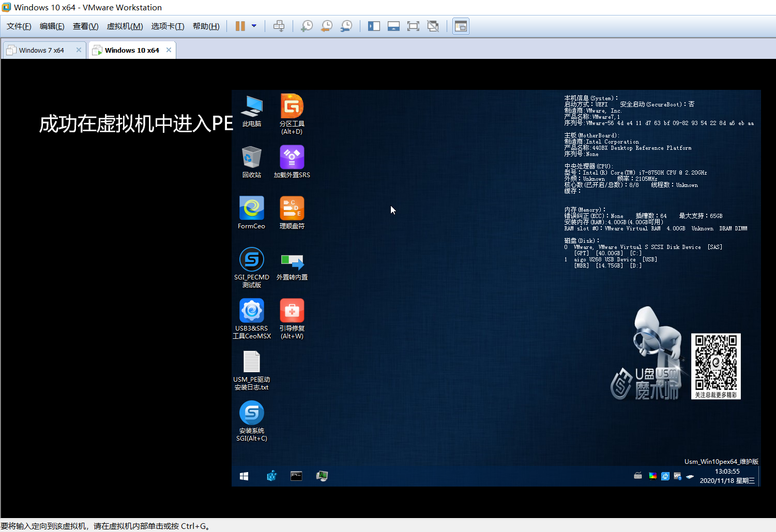The width and height of the screenshot is (776, 532).
Task: Close the Windows 10 x64 tab
Action: click(169, 50)
